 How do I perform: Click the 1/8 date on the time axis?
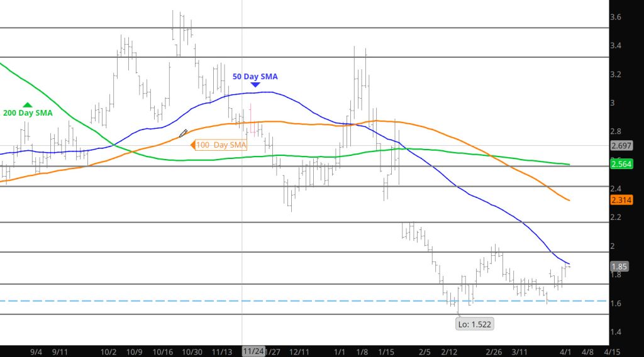pyautogui.click(x=362, y=351)
